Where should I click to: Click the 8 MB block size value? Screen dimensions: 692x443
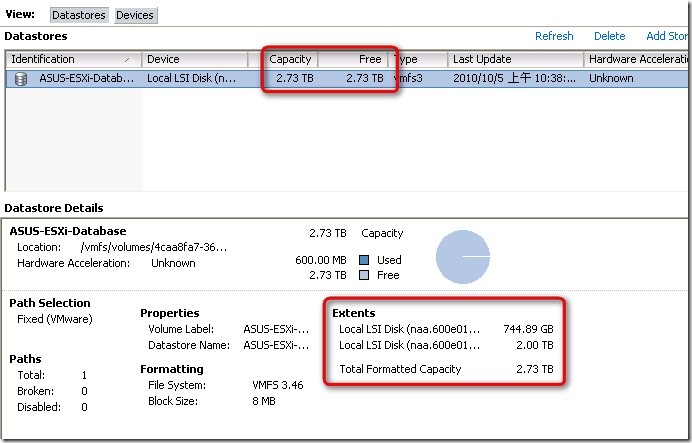tap(263, 401)
